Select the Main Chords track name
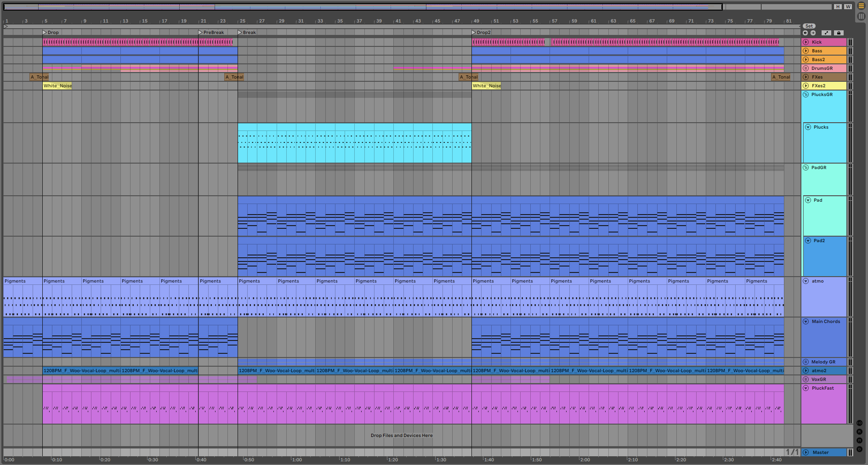This screenshot has width=868, height=465. [826, 322]
